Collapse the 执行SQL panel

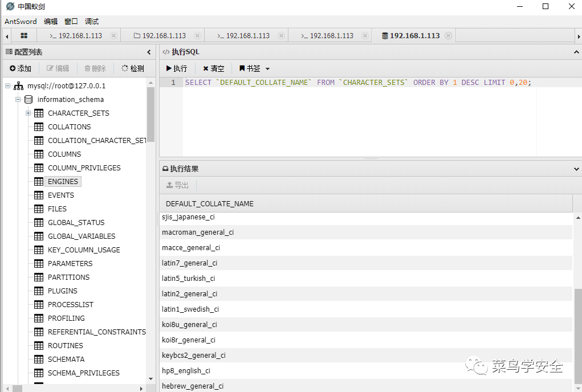[576, 52]
